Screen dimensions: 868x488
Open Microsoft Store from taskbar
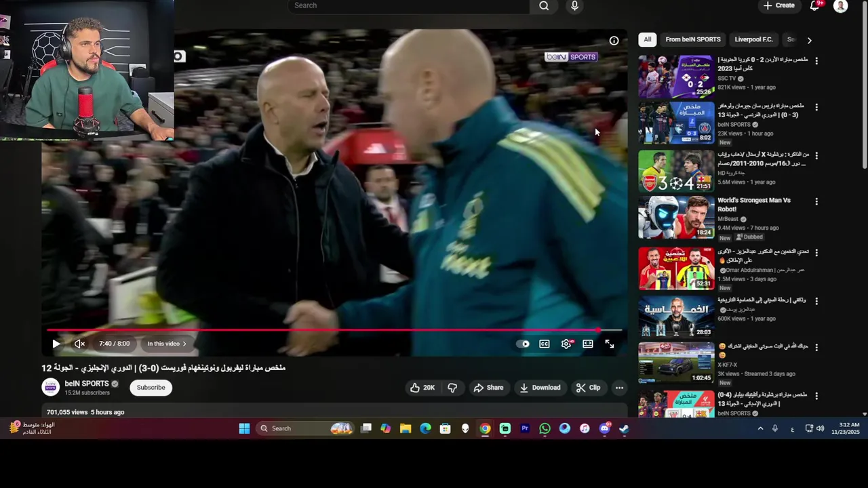(445, 428)
